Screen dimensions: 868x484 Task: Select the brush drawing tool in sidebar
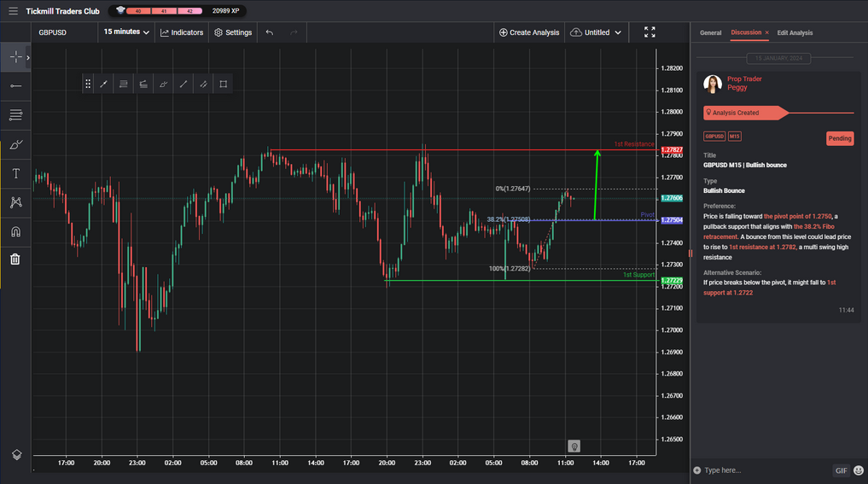(15, 144)
